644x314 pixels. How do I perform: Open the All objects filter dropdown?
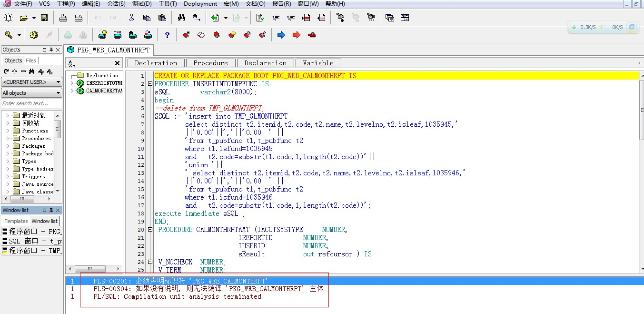tap(32, 93)
